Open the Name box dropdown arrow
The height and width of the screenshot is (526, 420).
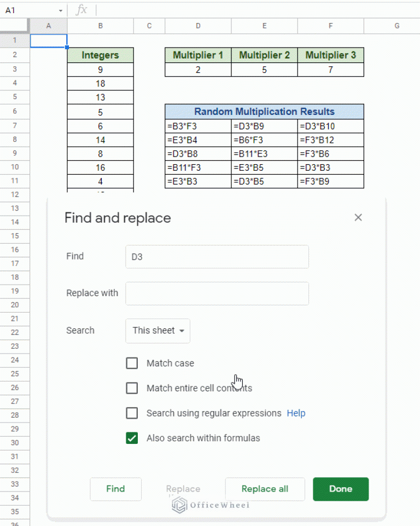(x=60, y=10)
